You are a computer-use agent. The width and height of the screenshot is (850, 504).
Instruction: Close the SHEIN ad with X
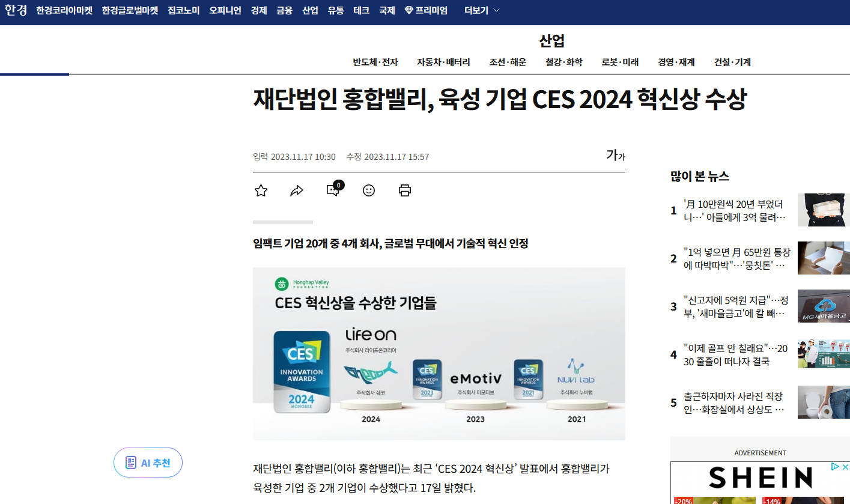(x=845, y=467)
